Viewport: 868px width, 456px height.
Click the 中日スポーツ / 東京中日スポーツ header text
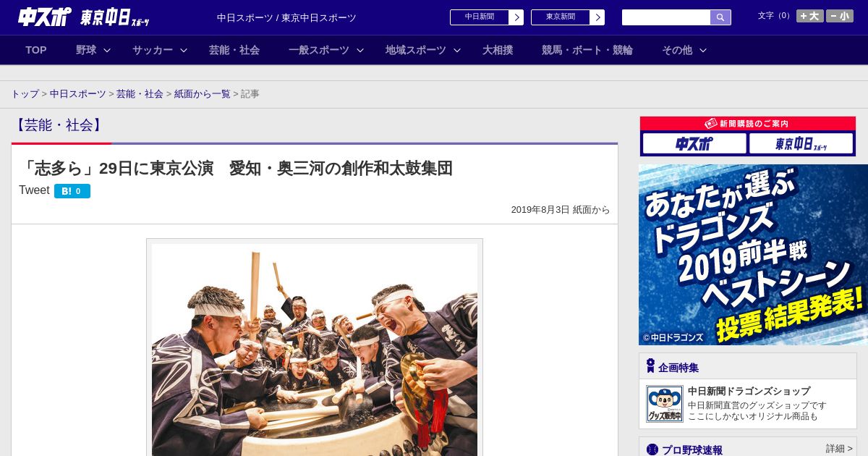[286, 17]
